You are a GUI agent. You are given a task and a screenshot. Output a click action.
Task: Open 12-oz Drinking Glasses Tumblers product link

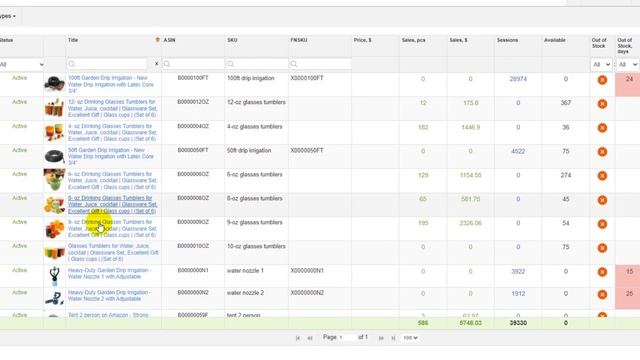pyautogui.click(x=112, y=108)
